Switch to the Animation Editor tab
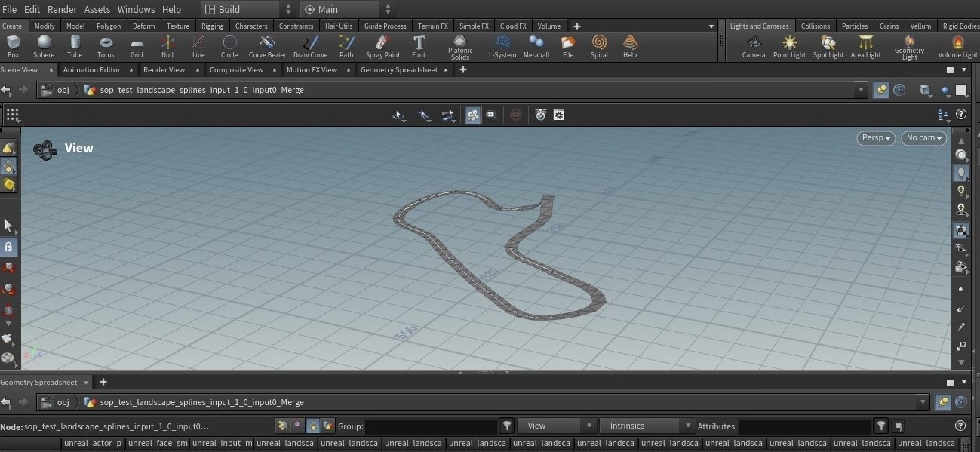 [91, 69]
